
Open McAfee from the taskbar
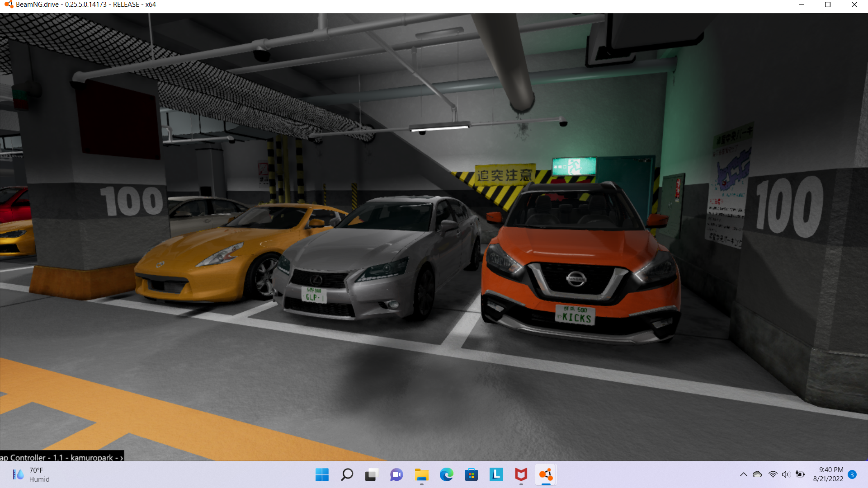point(521,474)
